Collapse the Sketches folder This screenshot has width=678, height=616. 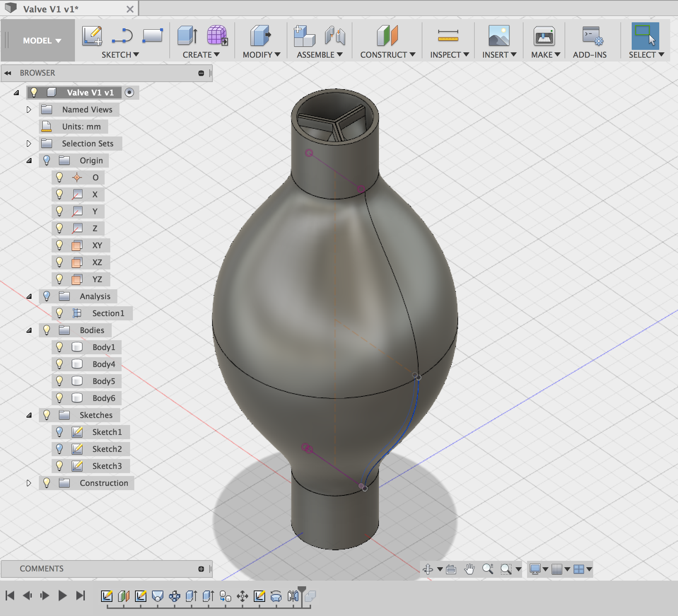tap(29, 415)
